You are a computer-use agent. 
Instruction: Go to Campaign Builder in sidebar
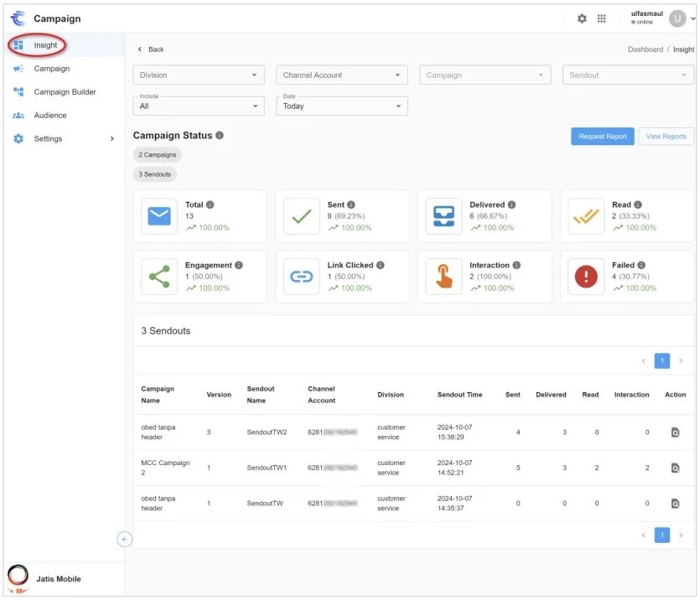point(65,92)
